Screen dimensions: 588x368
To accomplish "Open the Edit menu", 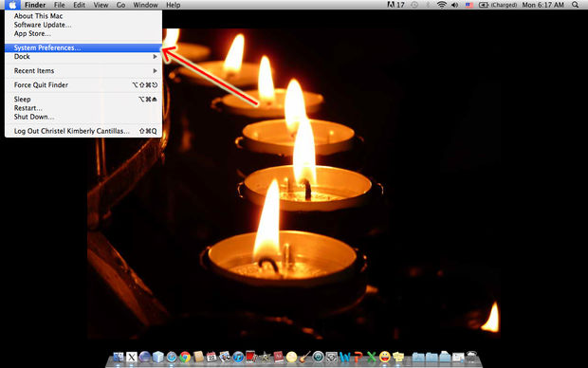I will point(79,5).
